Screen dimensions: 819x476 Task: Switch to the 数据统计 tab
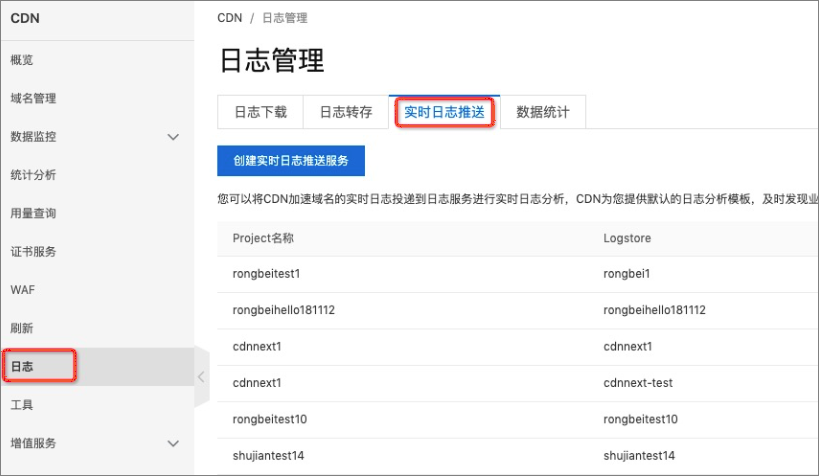(543, 112)
